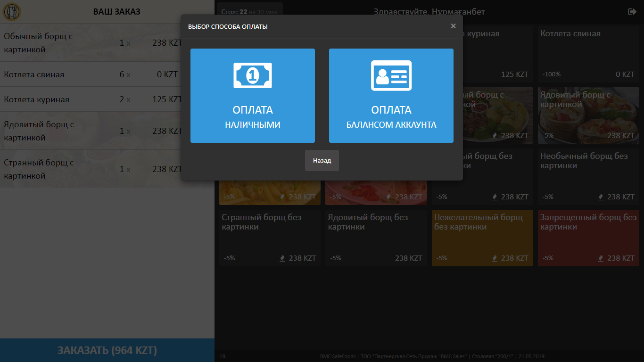Viewport: 644px width, 362px height.
Task: Close the payment method dialog
Action: pos(453,26)
